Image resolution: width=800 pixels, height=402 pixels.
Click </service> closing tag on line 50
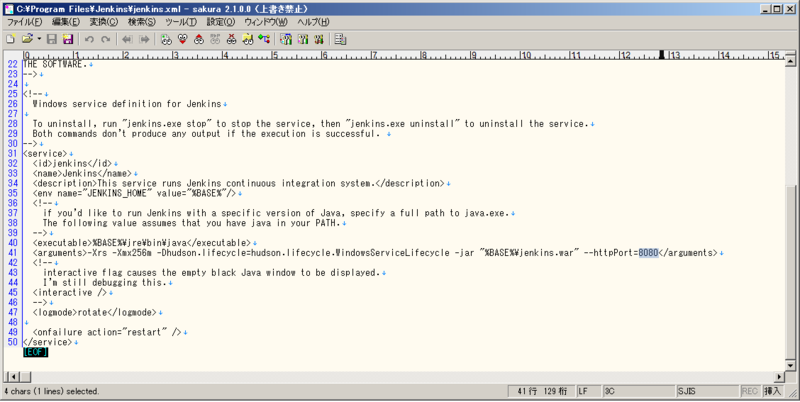click(x=47, y=342)
